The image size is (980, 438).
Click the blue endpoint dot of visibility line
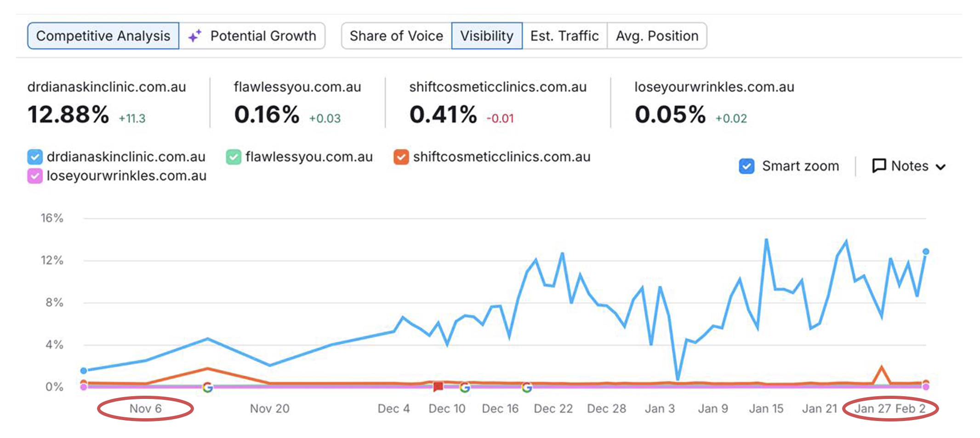pyautogui.click(x=926, y=251)
